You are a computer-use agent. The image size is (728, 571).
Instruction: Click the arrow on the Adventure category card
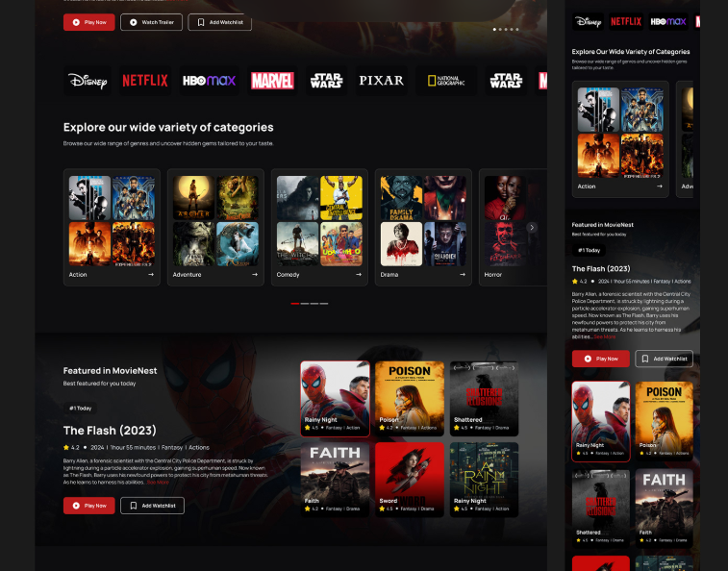[255, 274]
